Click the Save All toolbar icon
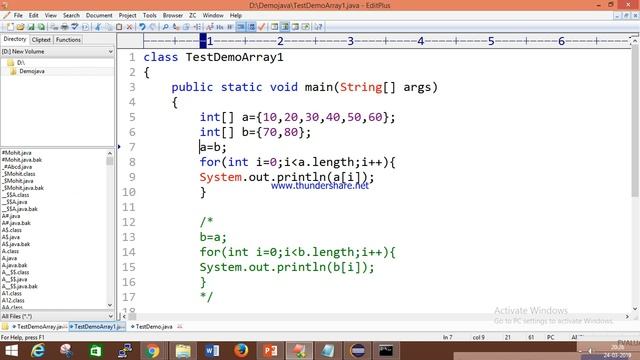The width and height of the screenshot is (640, 360). tap(42, 27)
